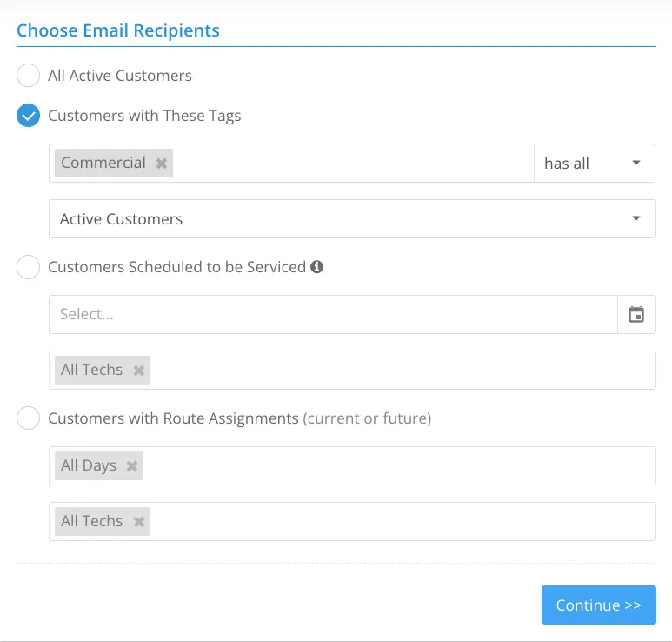Remove the All Days chip
The width and height of the screenshot is (672, 642).
tap(132, 466)
